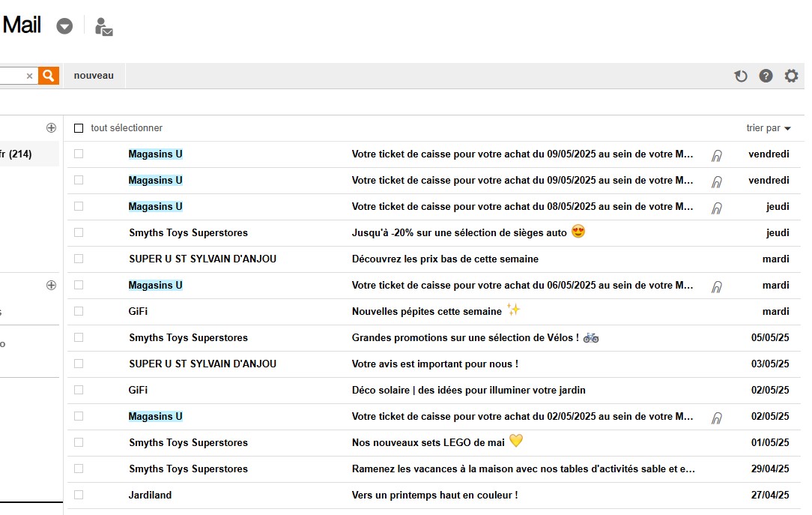Open settings via the gear icon

[791, 76]
